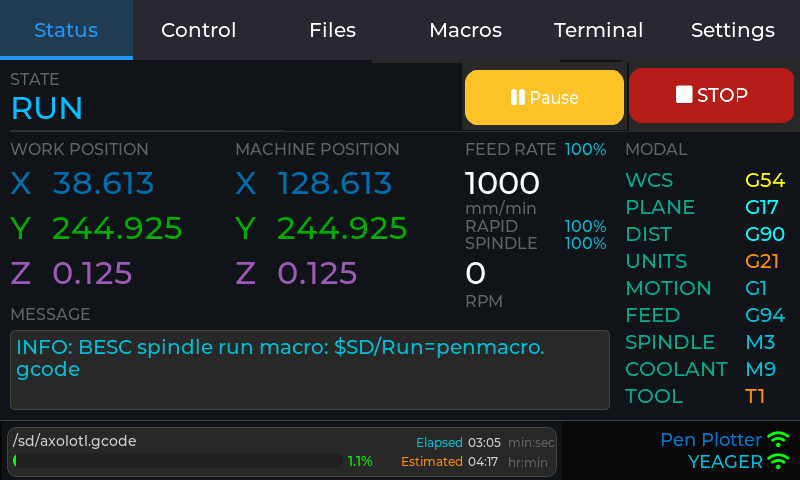The height and width of the screenshot is (480, 800).
Task: Click the Wi-Fi icon beside Pen Plotter
Action: tap(778, 440)
